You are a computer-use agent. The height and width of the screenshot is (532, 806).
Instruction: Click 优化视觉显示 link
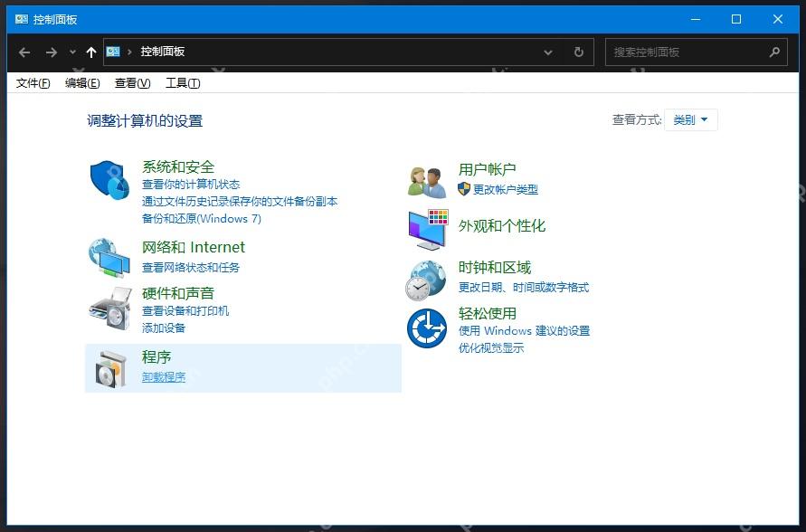(491, 348)
